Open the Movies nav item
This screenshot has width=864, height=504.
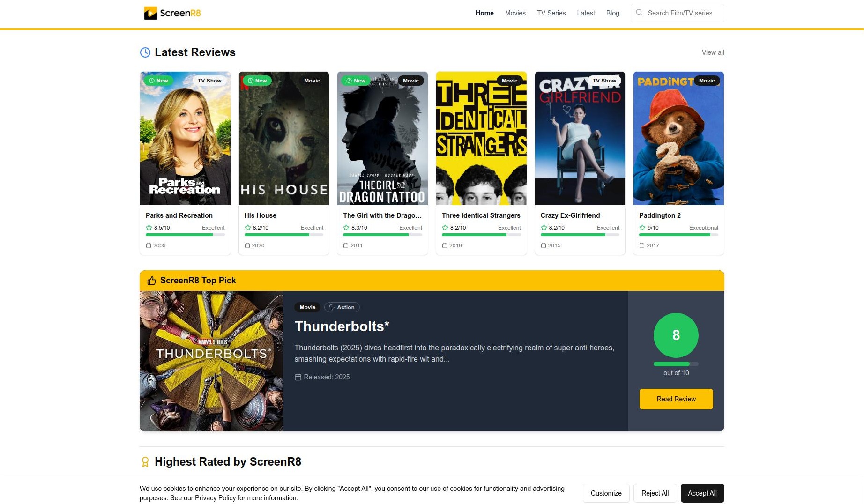[515, 13]
